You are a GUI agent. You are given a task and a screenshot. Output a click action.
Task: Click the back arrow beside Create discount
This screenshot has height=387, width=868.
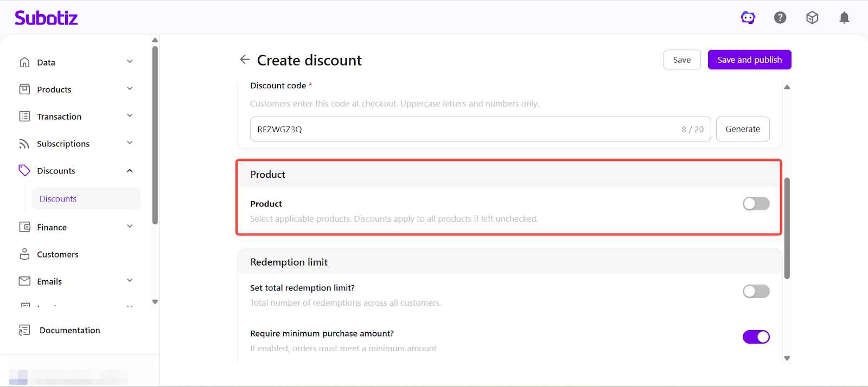245,60
